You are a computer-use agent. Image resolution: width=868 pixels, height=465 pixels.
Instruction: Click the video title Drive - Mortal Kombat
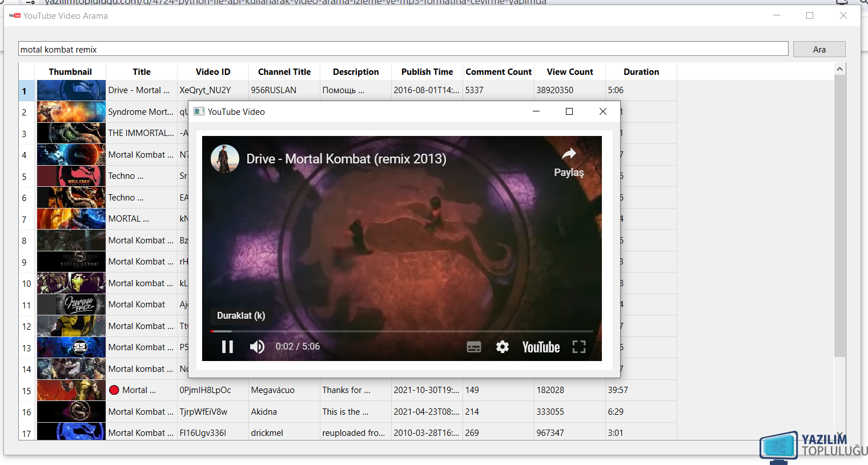click(x=346, y=159)
